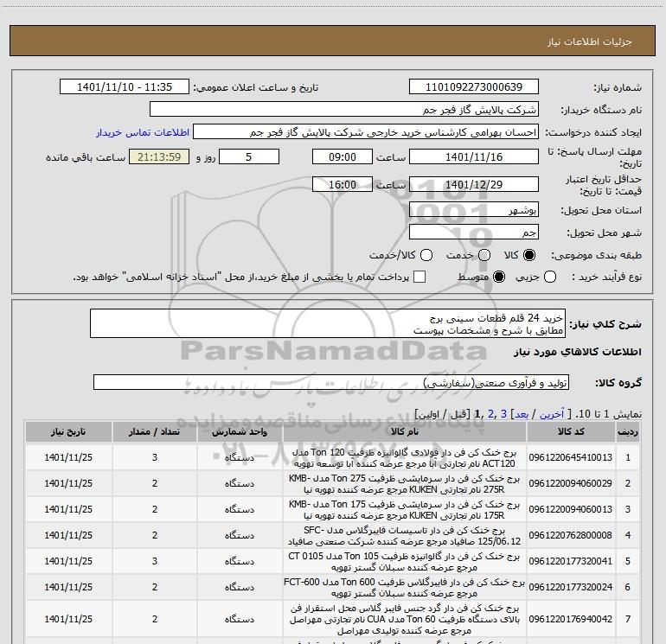The image size is (666, 644).
Task: Select the کالا radio button
Action: pos(529,255)
